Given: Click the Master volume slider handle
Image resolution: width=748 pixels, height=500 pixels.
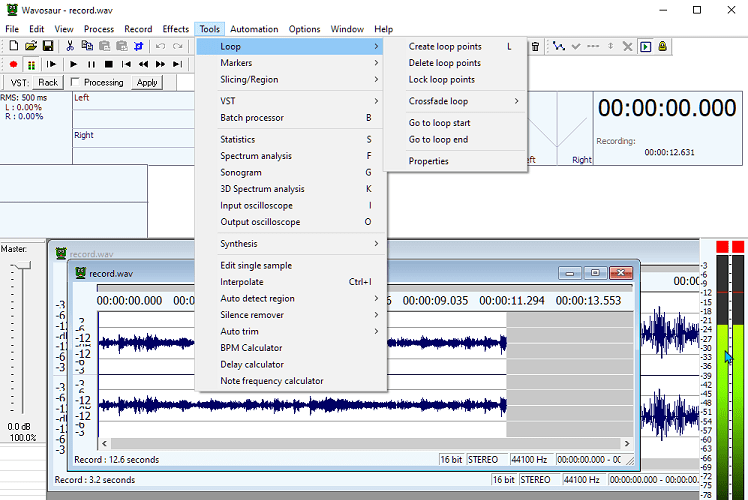Looking at the screenshot, I should click(x=21, y=265).
